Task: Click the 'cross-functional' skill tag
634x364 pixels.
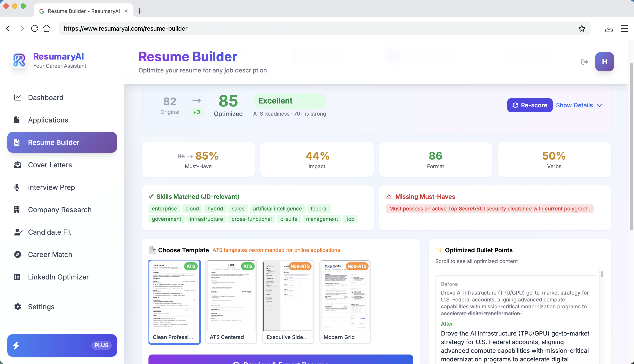Action: coord(252,219)
